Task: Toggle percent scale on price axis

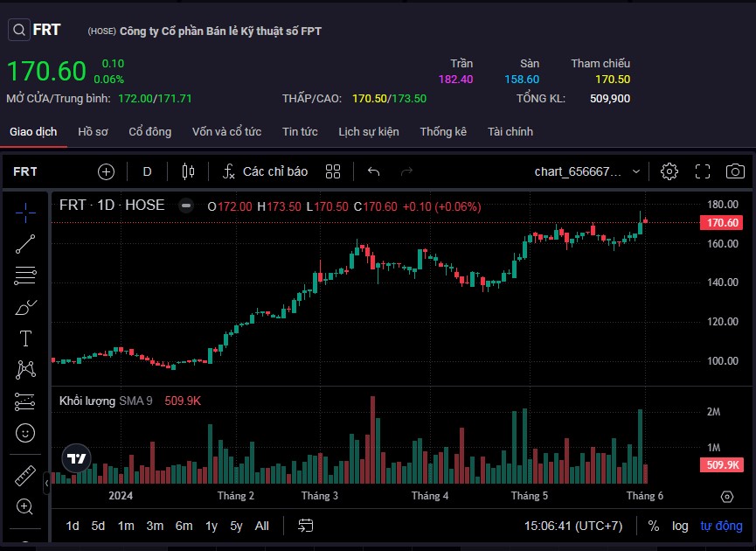Action: (x=654, y=526)
